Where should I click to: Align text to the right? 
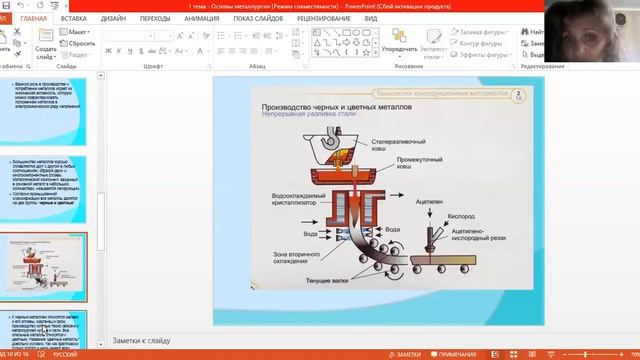[243, 51]
